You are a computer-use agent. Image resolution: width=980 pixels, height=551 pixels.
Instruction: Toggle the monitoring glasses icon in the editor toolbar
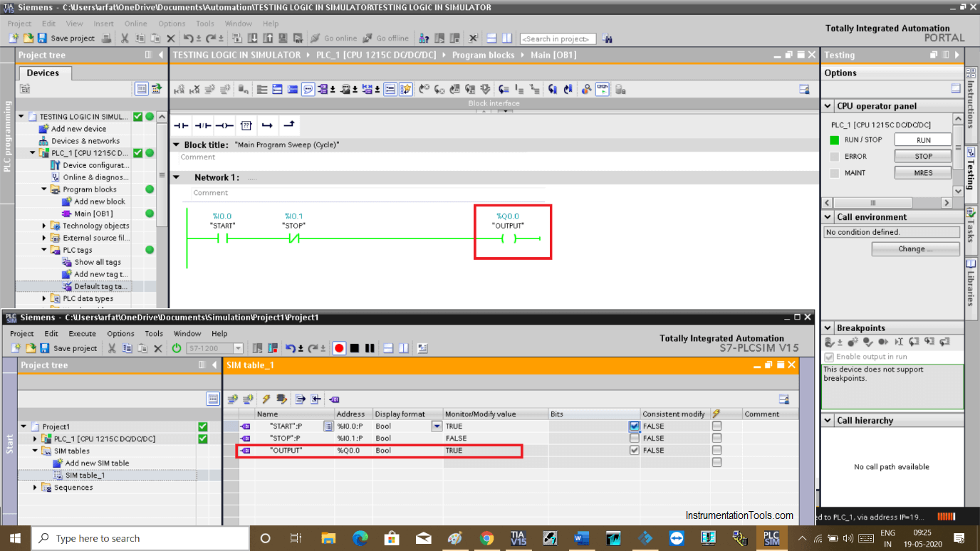pos(603,89)
